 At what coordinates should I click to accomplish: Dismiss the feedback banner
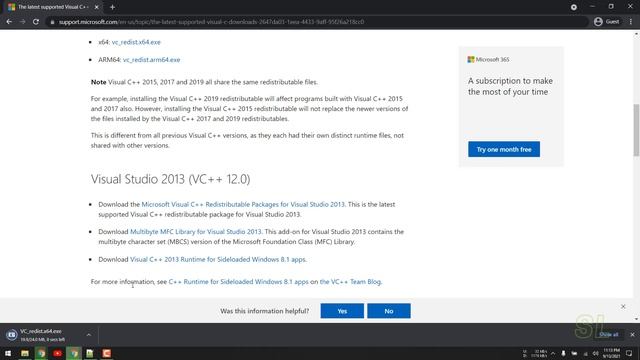click(x=623, y=306)
